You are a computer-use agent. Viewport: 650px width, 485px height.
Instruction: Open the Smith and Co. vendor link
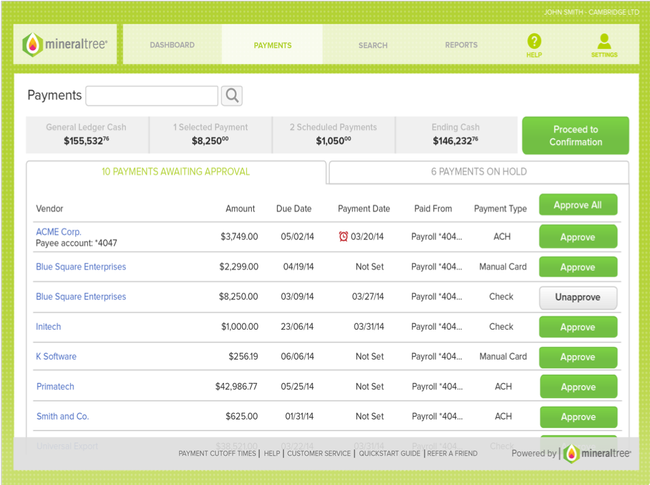coord(63,416)
